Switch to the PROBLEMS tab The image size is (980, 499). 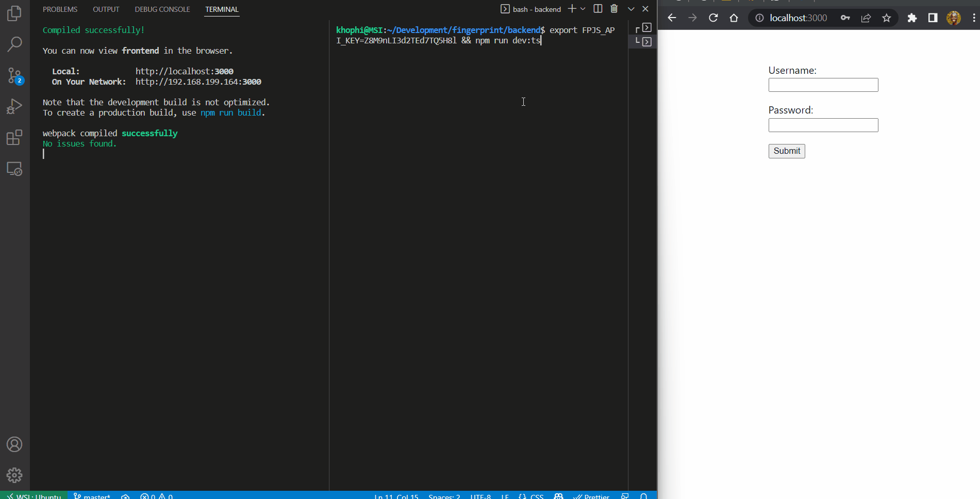click(x=60, y=9)
